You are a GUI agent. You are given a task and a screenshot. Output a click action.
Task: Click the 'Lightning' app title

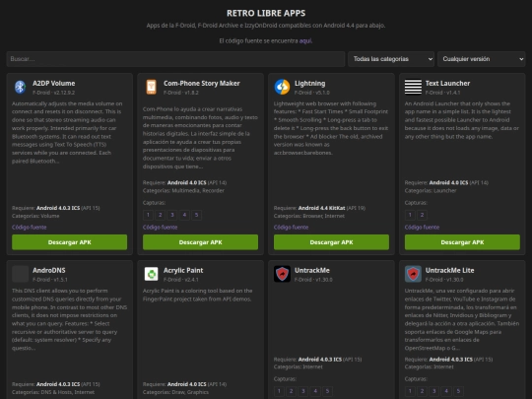coord(309,84)
